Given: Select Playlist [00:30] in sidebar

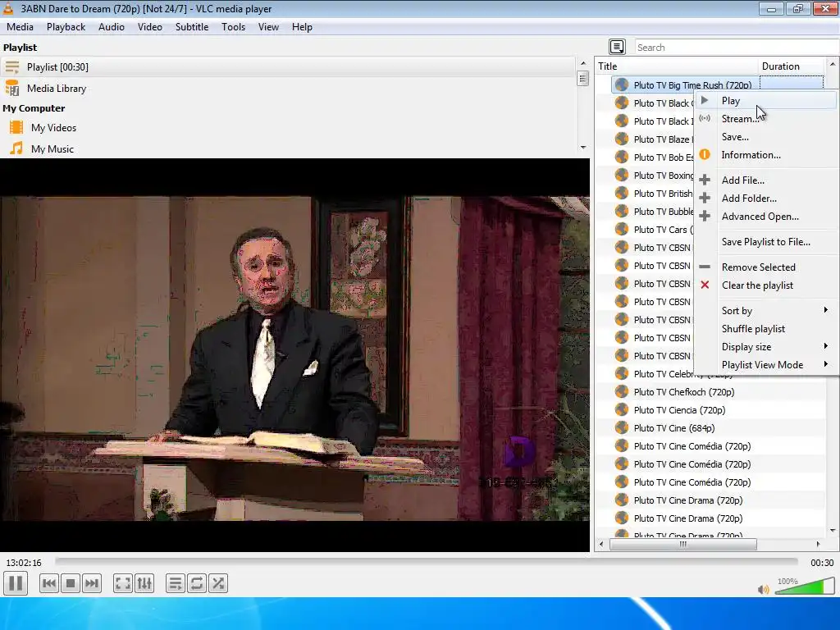Looking at the screenshot, I should pos(288,67).
